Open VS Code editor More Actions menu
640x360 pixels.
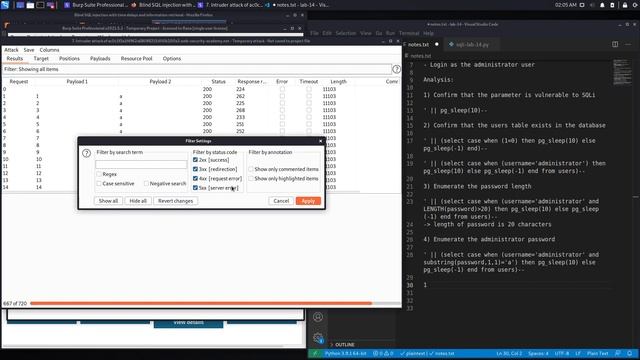click(x=628, y=44)
